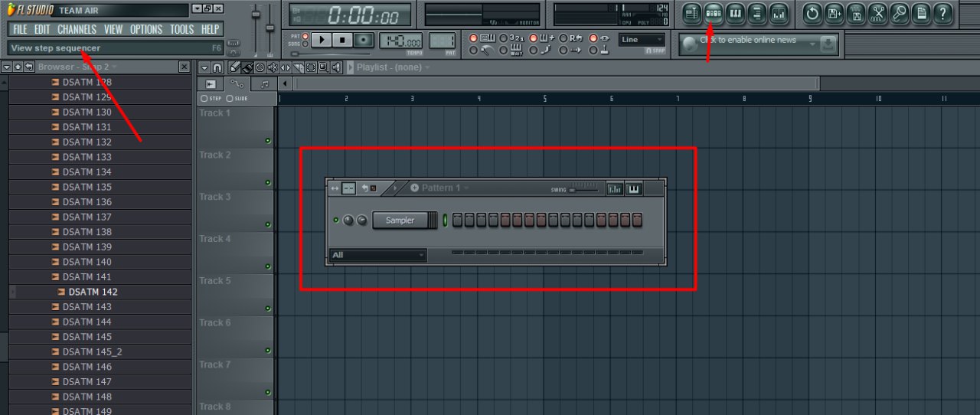This screenshot has width=980, height=415.
Task: Select the pencil draw tool in Playlist
Action: [x=234, y=67]
